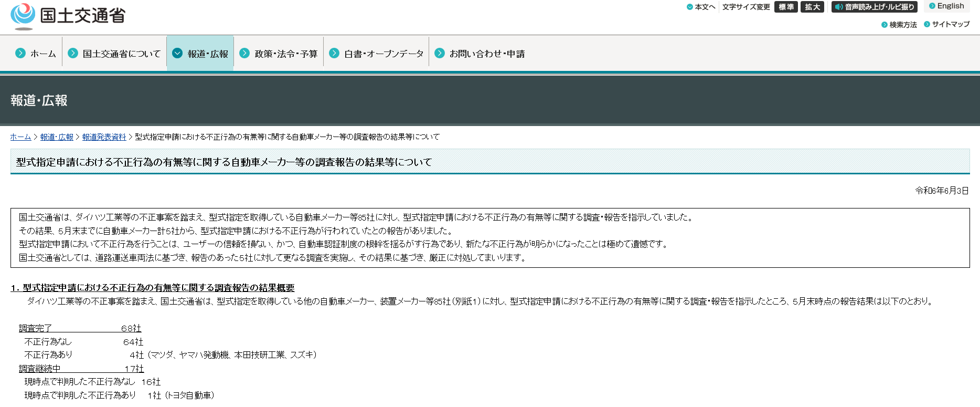Open the 検索方法 link
980x407 pixels.
(x=903, y=25)
